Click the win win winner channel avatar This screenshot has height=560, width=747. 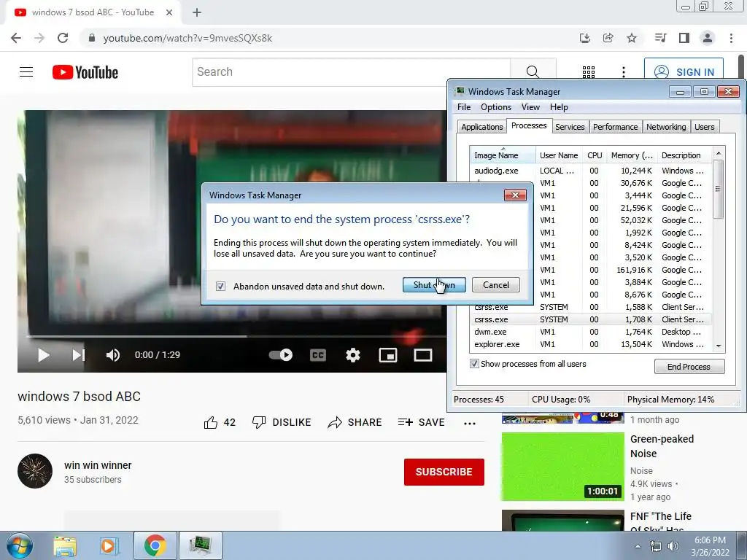point(35,471)
